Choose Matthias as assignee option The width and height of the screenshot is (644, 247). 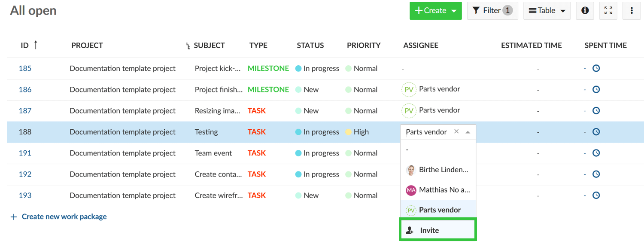coord(438,190)
